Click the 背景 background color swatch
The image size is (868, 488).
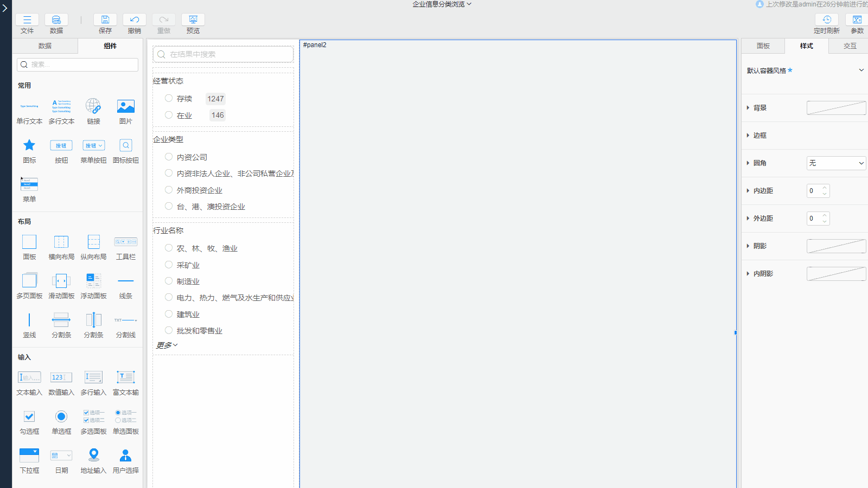[x=836, y=108]
